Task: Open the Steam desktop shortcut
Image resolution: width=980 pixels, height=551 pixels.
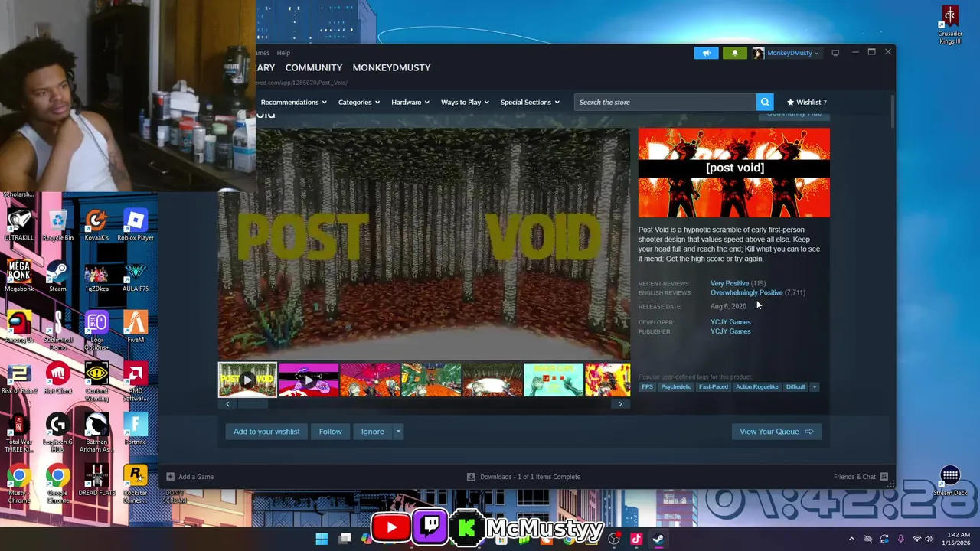Action: coord(57,277)
